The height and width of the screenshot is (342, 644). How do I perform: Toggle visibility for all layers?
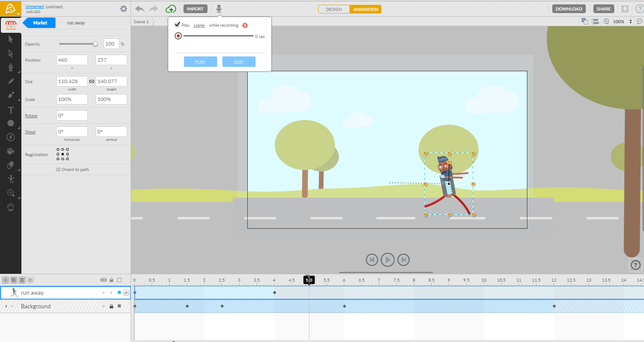(x=104, y=280)
